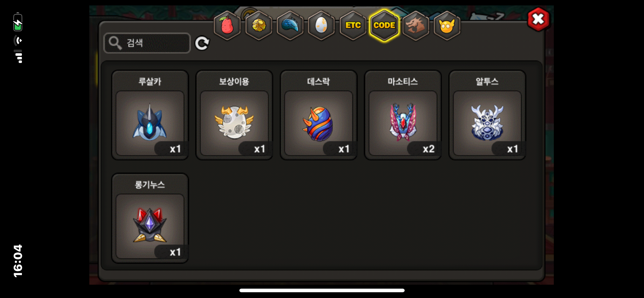Screen dimensions: 644x298
Task: Click the 롱기누스 item name label
Action: (150, 185)
